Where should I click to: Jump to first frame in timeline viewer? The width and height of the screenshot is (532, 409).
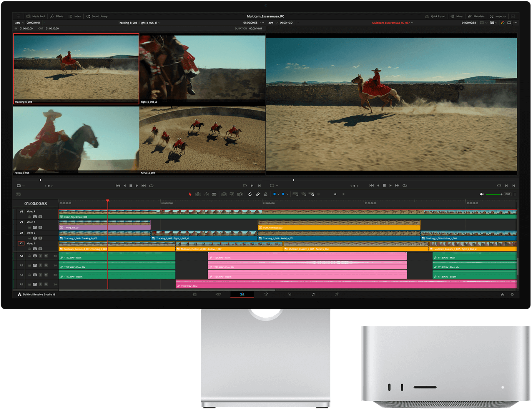(x=372, y=186)
